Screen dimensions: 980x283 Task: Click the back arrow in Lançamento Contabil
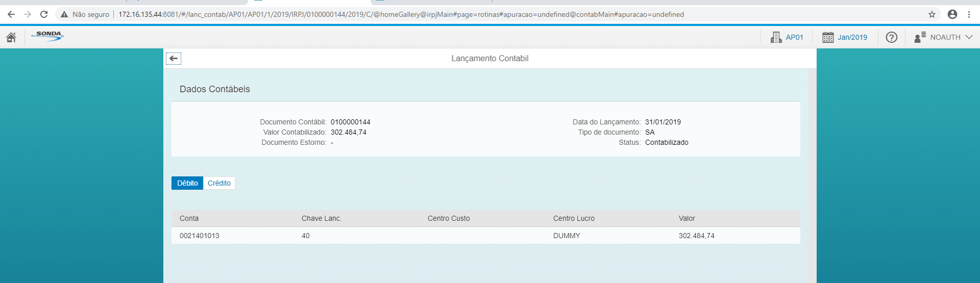(174, 59)
